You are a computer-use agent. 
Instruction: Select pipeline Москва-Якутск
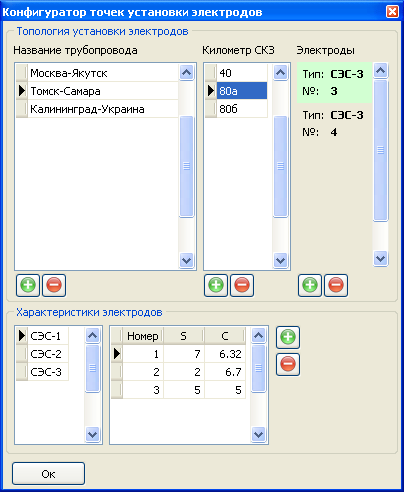point(103,73)
